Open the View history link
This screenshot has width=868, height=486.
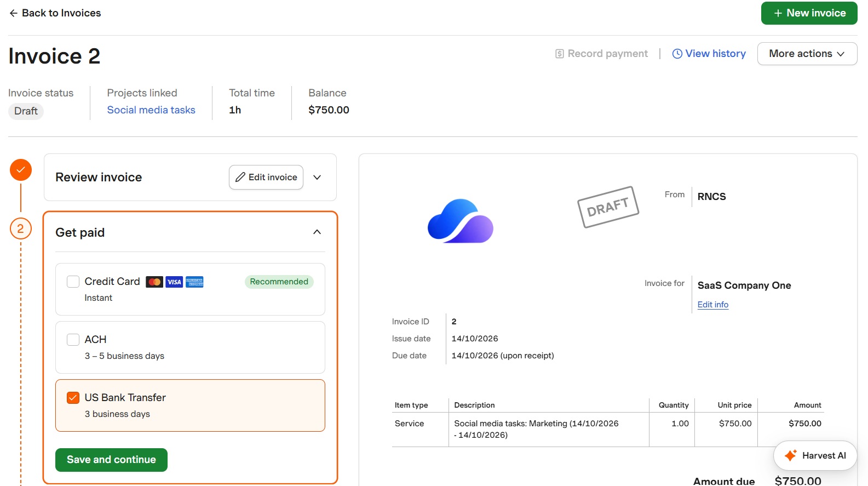(709, 54)
